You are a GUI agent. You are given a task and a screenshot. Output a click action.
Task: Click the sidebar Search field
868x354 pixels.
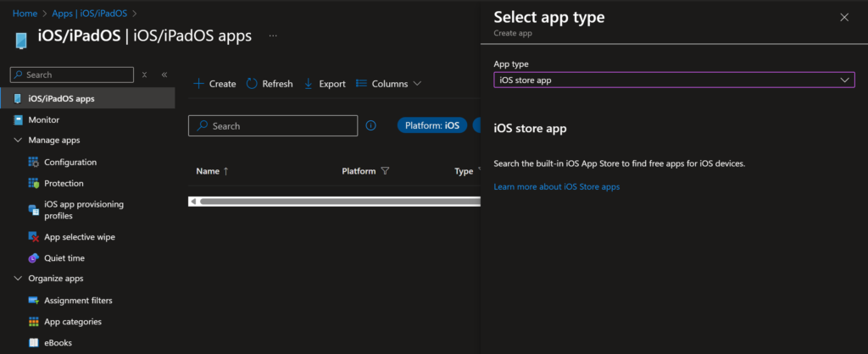tap(72, 75)
